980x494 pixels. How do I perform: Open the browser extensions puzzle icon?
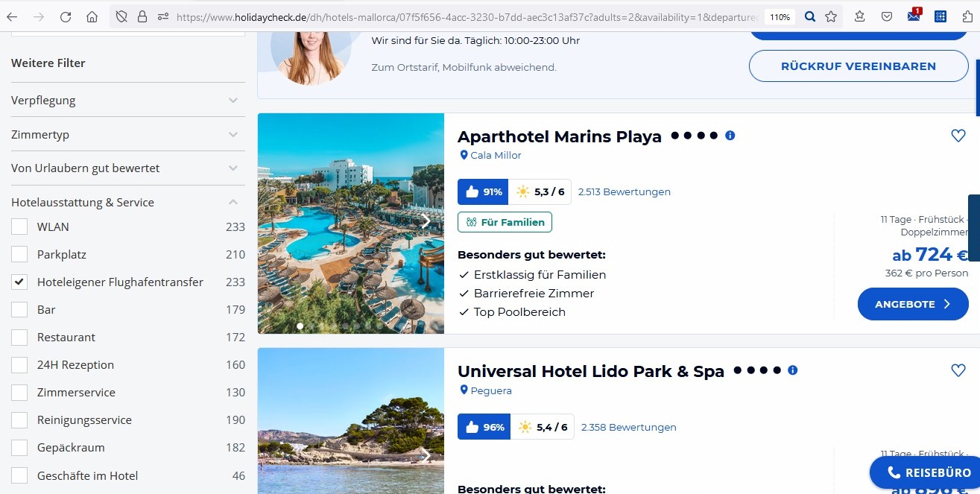click(967, 16)
